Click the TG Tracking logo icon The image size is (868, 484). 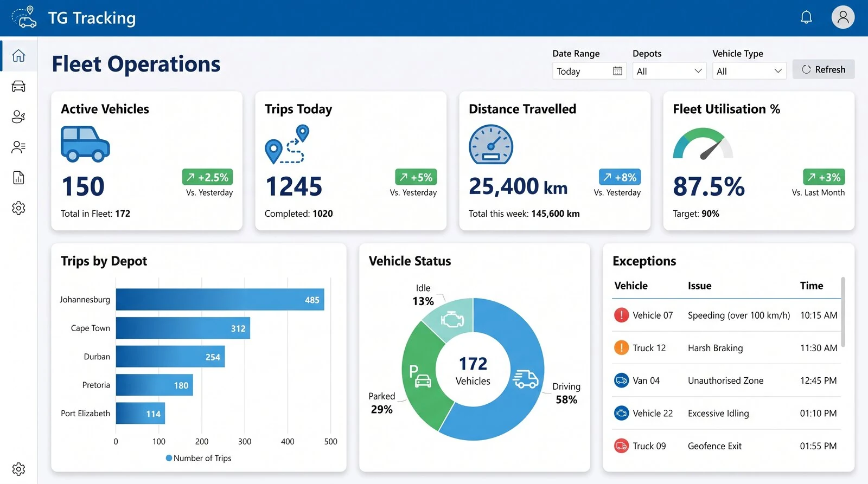24,17
